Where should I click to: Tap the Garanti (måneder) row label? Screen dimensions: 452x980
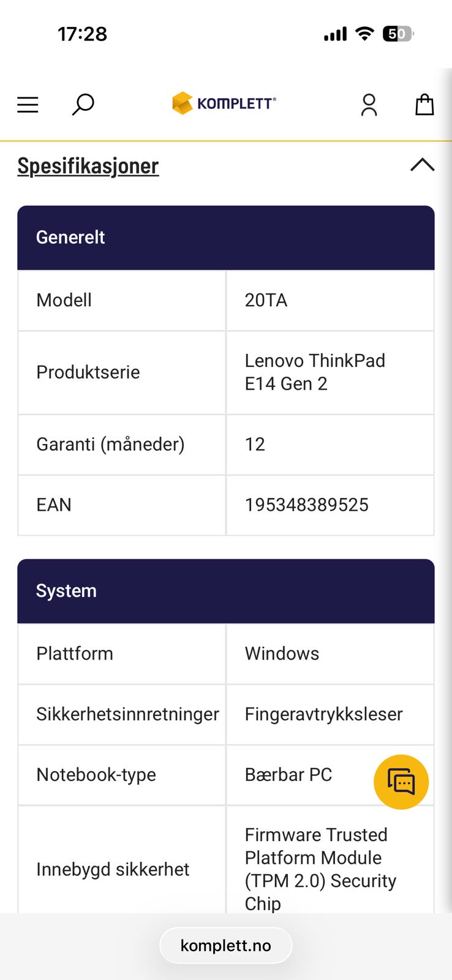(x=110, y=444)
